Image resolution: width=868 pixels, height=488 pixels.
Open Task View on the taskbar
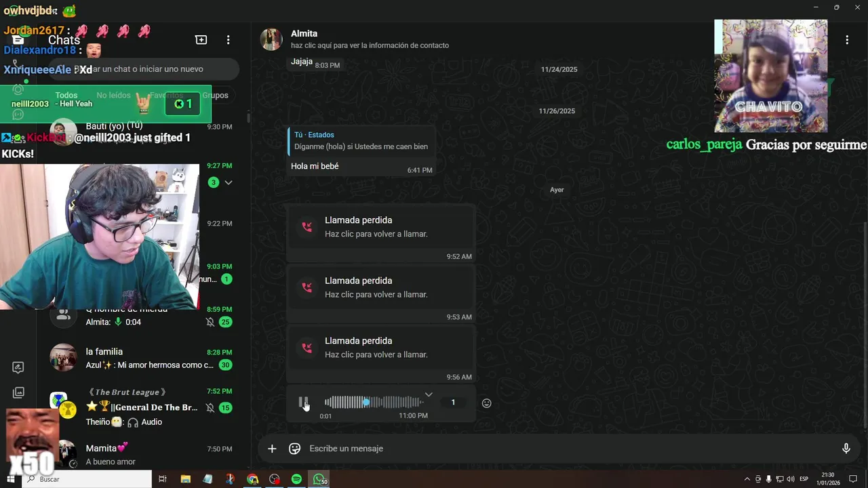(x=163, y=479)
